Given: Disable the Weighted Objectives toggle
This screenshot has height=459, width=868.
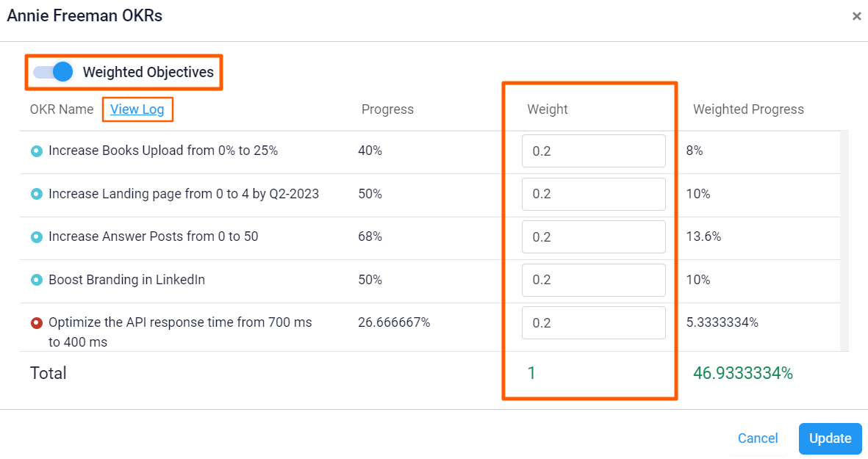Looking at the screenshot, I should click(51, 71).
